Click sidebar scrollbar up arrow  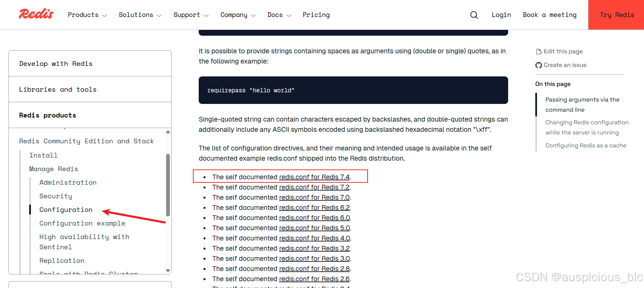tap(168, 132)
